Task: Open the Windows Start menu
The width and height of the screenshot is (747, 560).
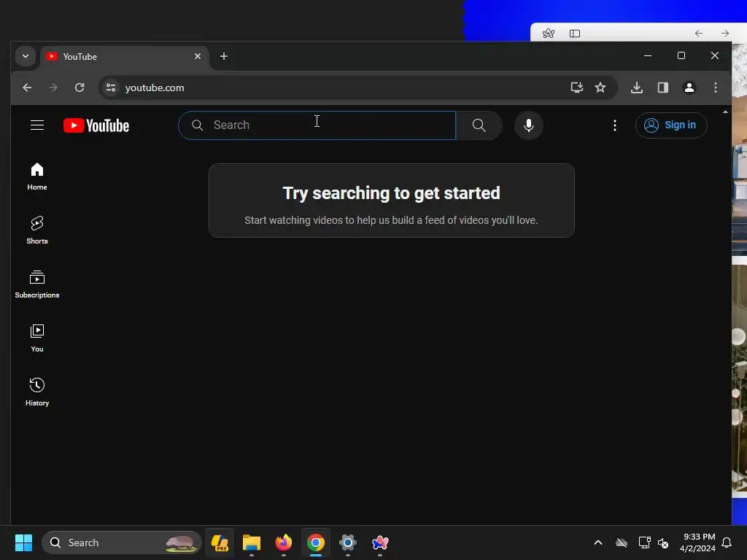Action: tap(23, 542)
